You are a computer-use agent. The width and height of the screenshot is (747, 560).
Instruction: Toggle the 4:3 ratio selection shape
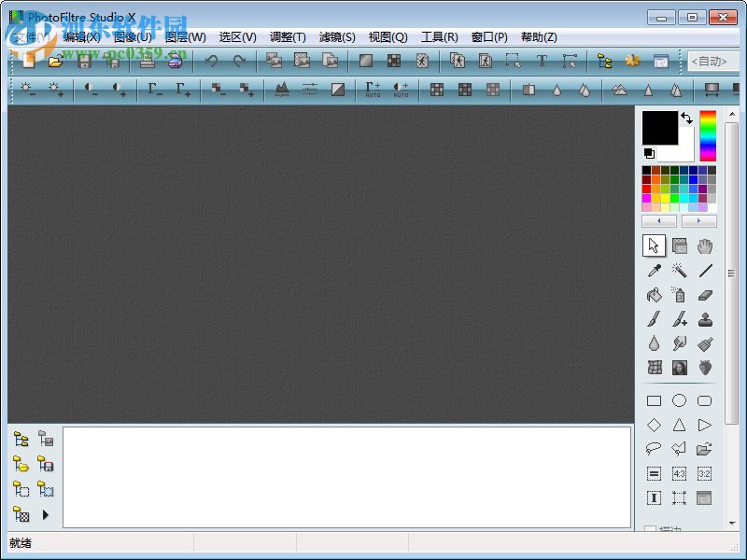(679, 473)
